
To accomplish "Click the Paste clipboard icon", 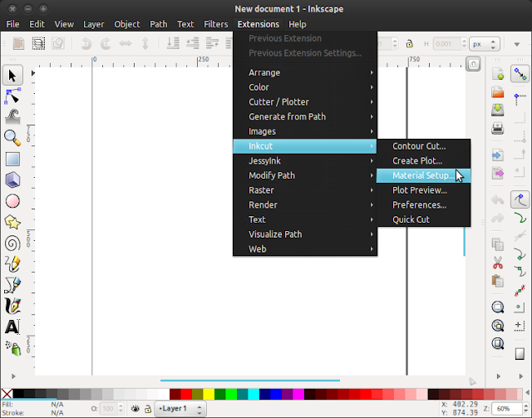I will coord(498,281).
